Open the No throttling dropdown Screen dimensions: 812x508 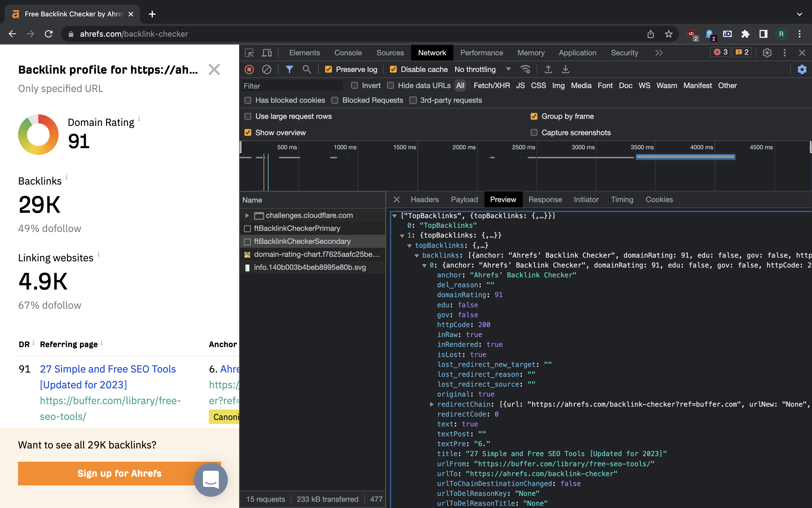[482, 69]
